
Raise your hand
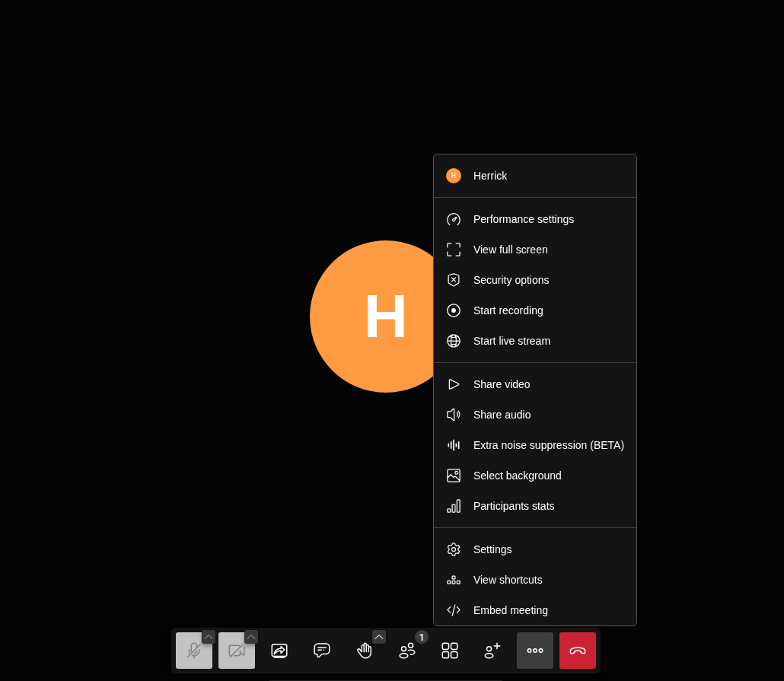[x=364, y=651]
